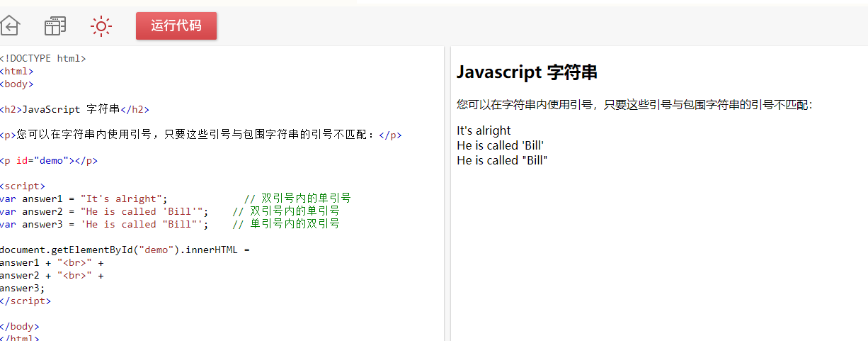
Task: Click the opening <script> tag line
Action: pyautogui.click(x=23, y=186)
